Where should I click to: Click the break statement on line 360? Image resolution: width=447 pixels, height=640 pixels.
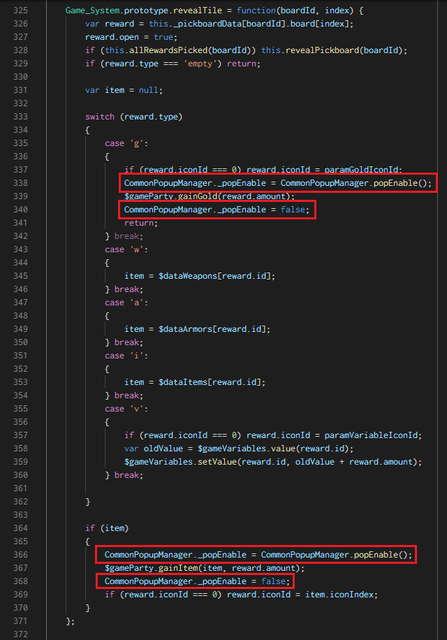click(129, 475)
